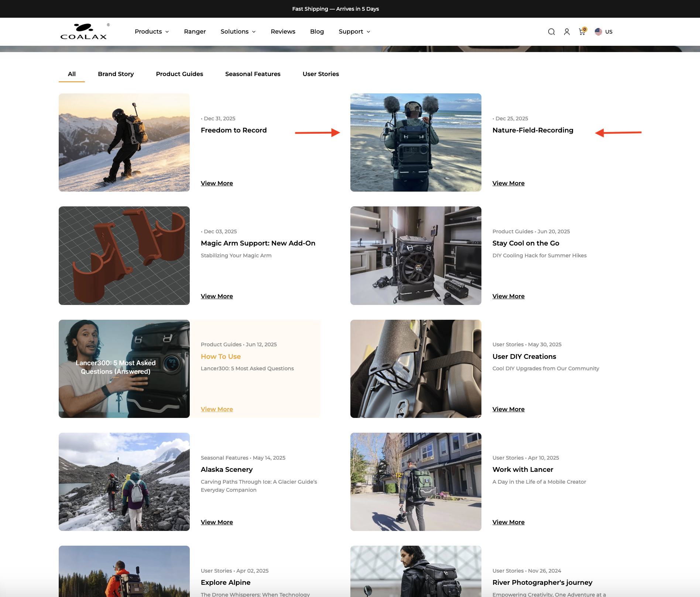Click the snowboarder thumbnail image

pos(124,143)
